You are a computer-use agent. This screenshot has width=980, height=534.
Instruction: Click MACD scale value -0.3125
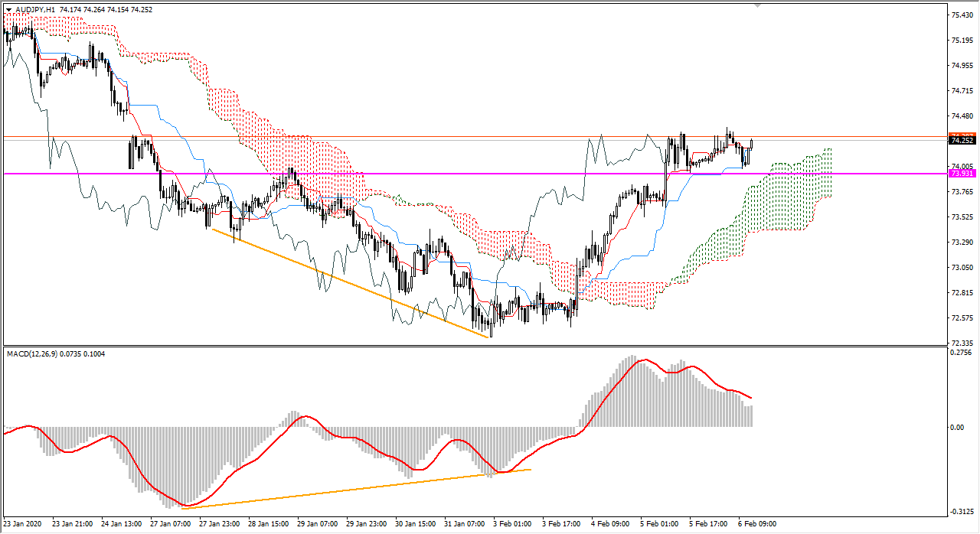point(960,513)
